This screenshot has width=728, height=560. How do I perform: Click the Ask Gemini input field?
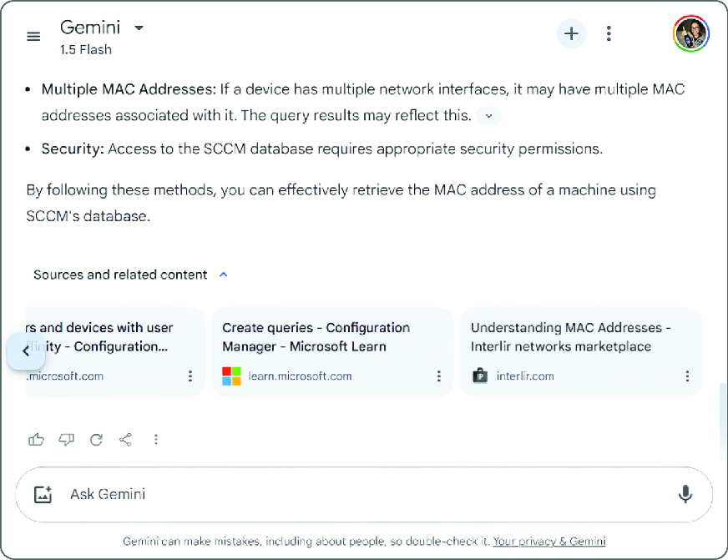364,495
